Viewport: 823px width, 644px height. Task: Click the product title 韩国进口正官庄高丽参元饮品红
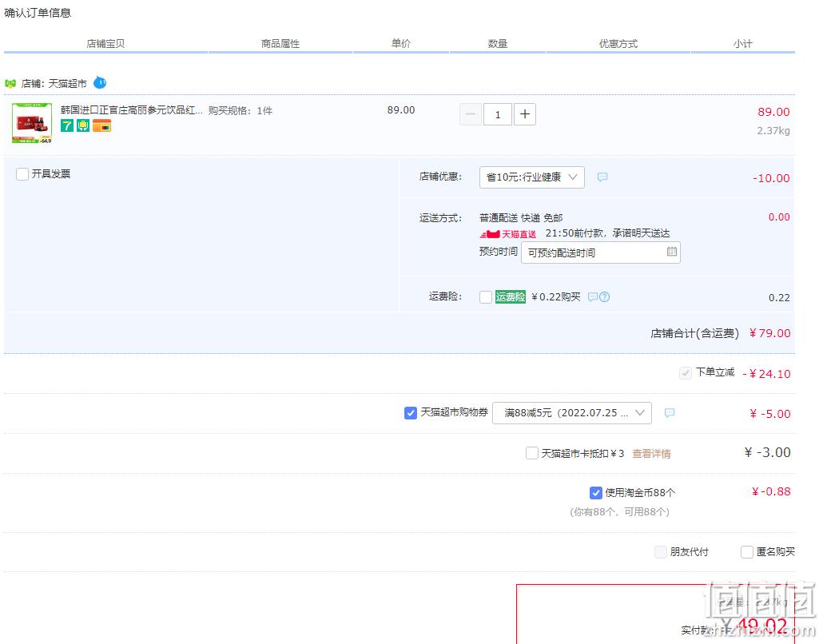pyautogui.click(x=131, y=110)
